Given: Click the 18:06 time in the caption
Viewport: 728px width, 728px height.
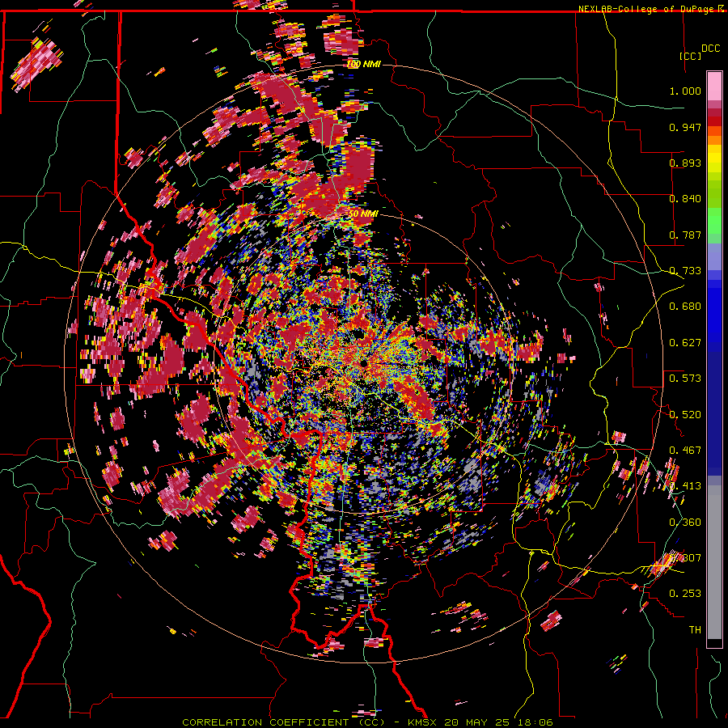Looking at the screenshot, I should coord(535,722).
